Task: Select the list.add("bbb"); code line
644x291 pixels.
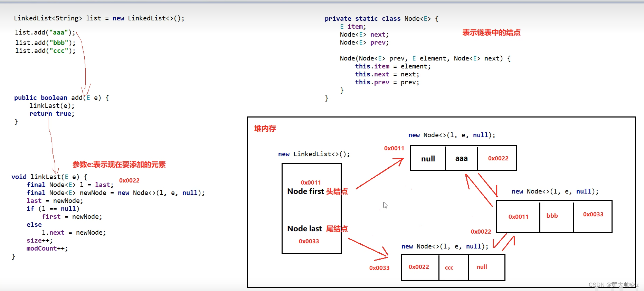Action: pos(45,43)
